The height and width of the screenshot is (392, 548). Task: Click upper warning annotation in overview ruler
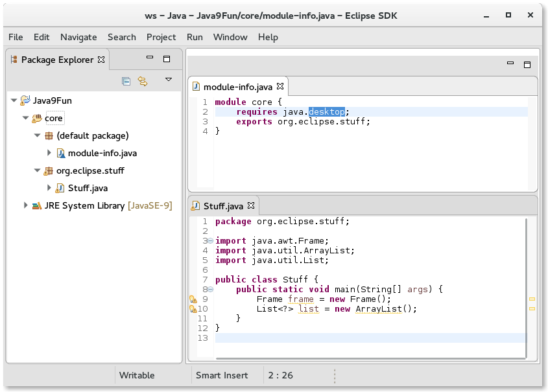point(532,299)
